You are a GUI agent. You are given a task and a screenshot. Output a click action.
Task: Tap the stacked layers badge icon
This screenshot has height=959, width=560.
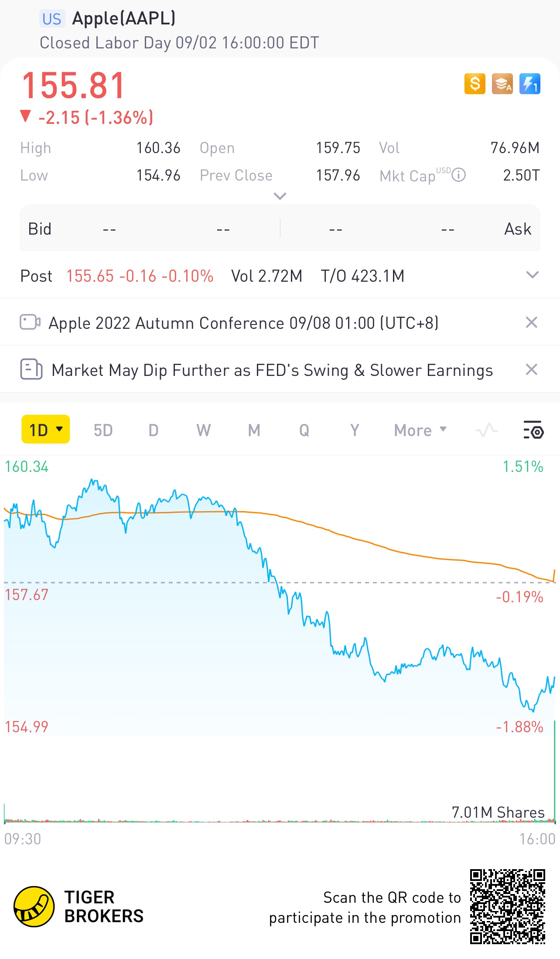point(502,84)
